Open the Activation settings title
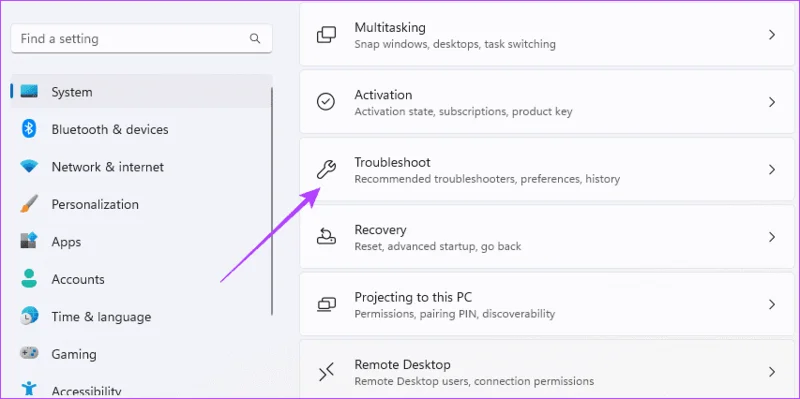The image size is (800, 399). tap(383, 95)
